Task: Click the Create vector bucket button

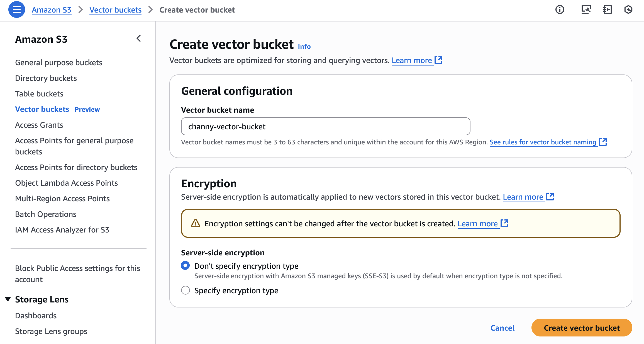Action: (582, 328)
